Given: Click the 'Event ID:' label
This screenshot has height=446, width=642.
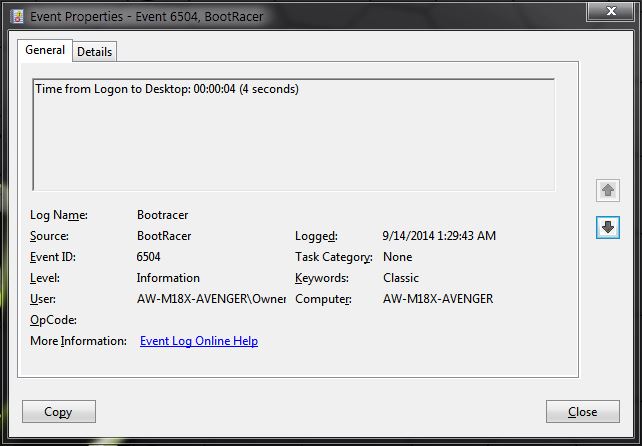Looking at the screenshot, I should point(53,257).
